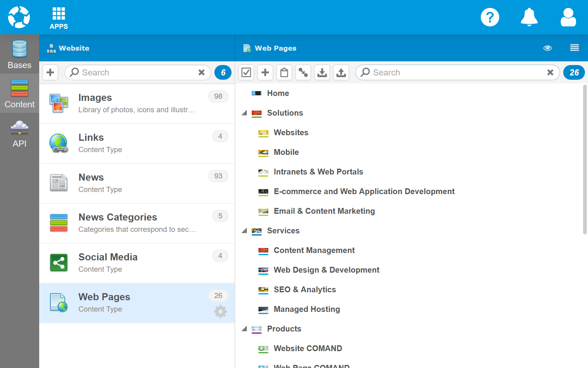Select the Website COMAND page
Screen dimensions: 588x368
pyautogui.click(x=308, y=348)
